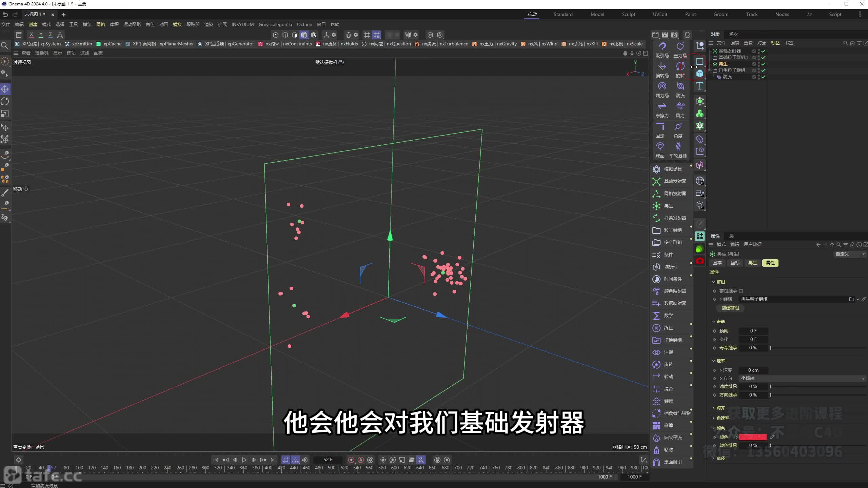868x488 pixels.
Task: Lock the X axis in toolbar
Action: (31, 35)
